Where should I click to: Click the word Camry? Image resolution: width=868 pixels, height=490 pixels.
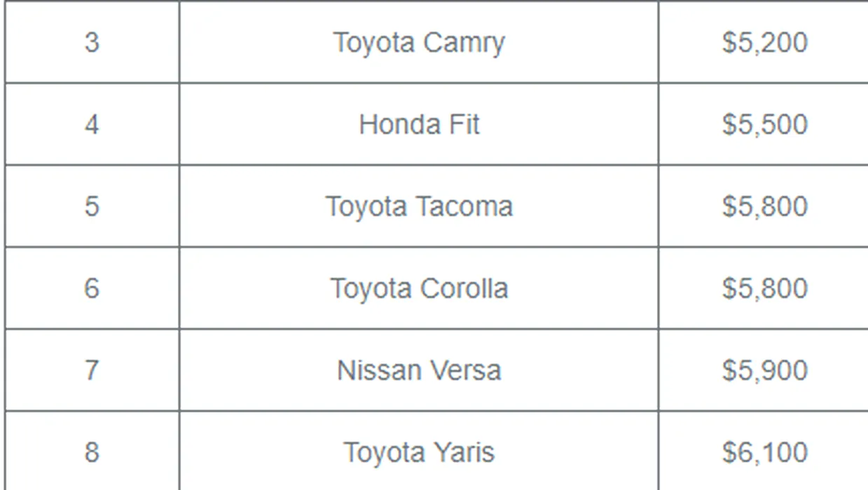click(463, 43)
